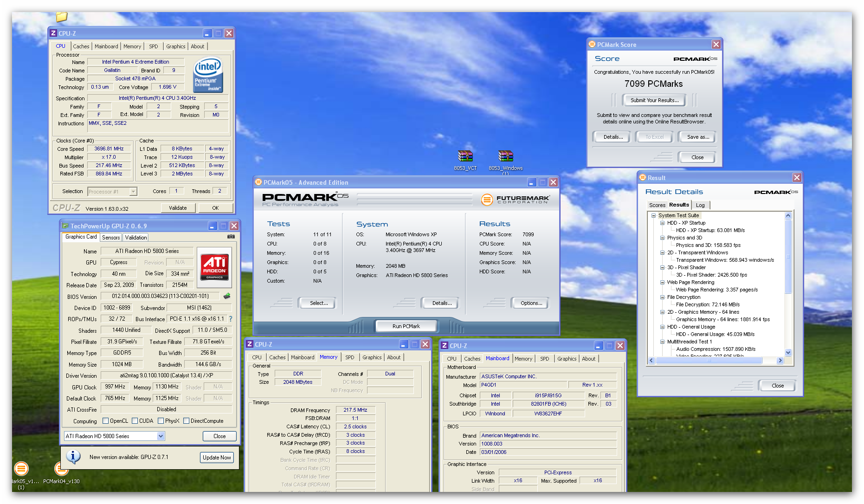Enable the PhysX checkbox in GPU-Z
Image resolution: width=864 pixels, height=504 pixels.
click(161, 421)
